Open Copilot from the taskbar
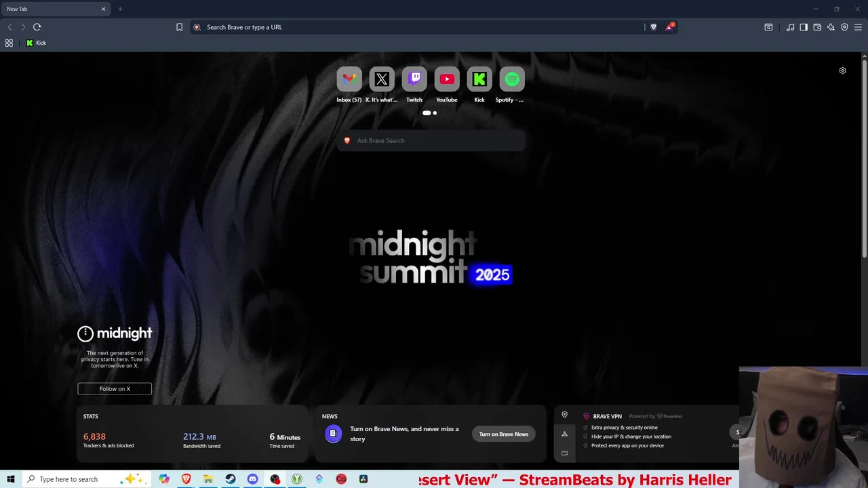868x488 pixels. coord(164,479)
